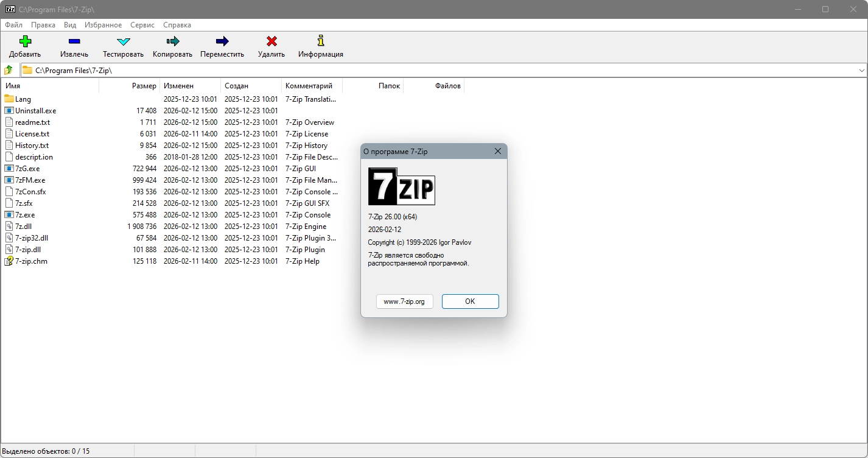This screenshot has width=868, height=458.
Task: Open the Файл menu
Action: click(13, 25)
